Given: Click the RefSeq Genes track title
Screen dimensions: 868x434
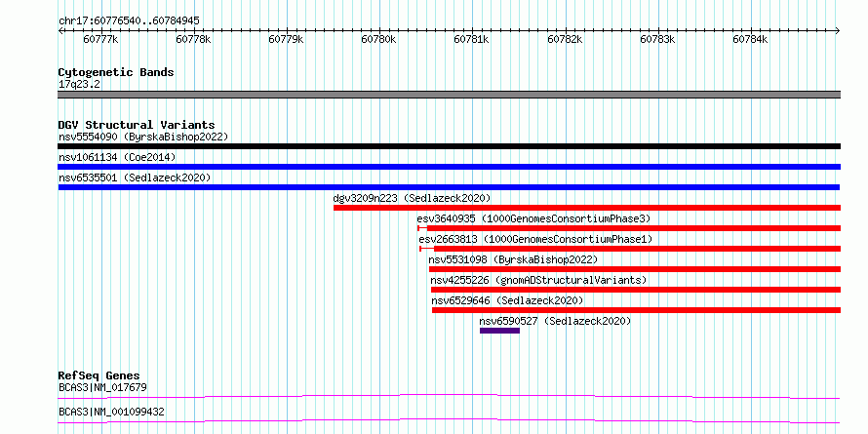Looking at the screenshot, I should 99,375.
